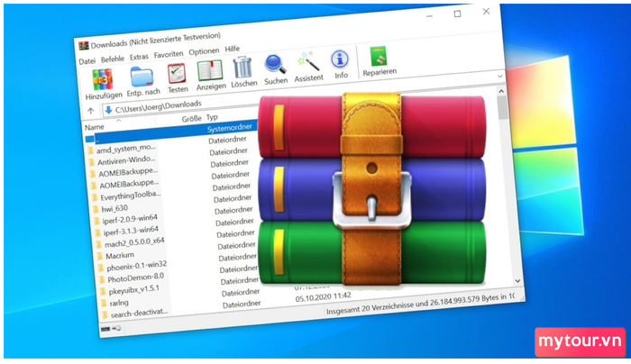Open the Suchen search tool

tap(276, 69)
